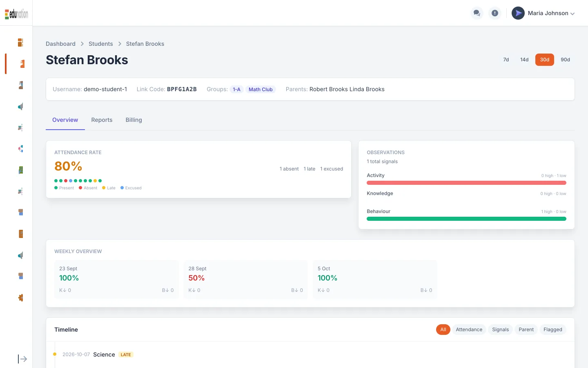Open the branching share-nodes sidebar icon
Viewport: 588px width, 368px height.
[20, 149]
